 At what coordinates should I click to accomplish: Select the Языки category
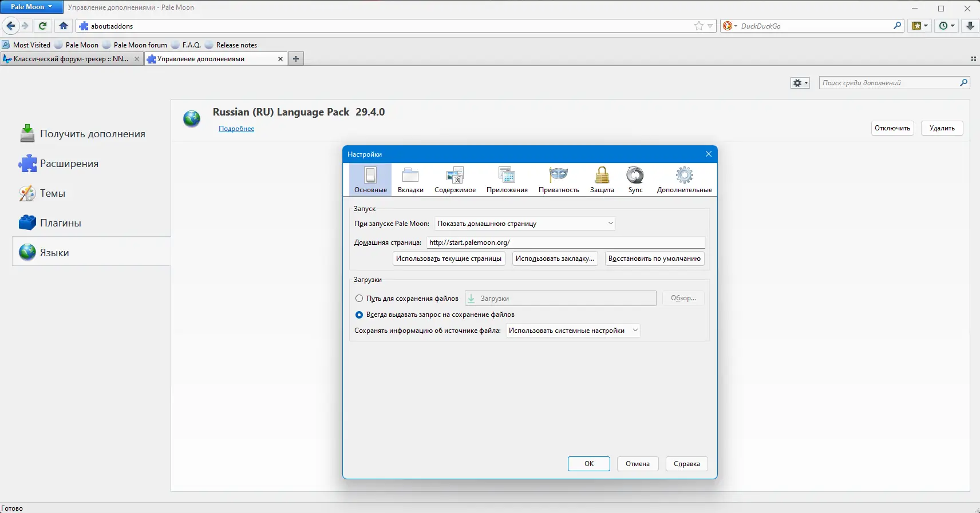pos(91,252)
